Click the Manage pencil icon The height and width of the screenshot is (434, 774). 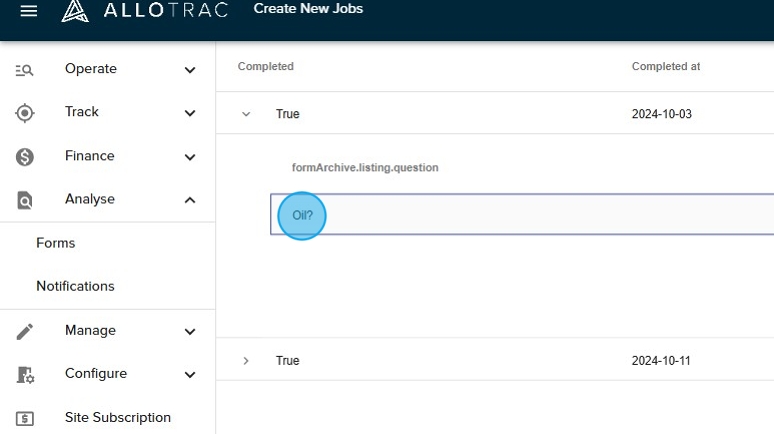(x=25, y=331)
